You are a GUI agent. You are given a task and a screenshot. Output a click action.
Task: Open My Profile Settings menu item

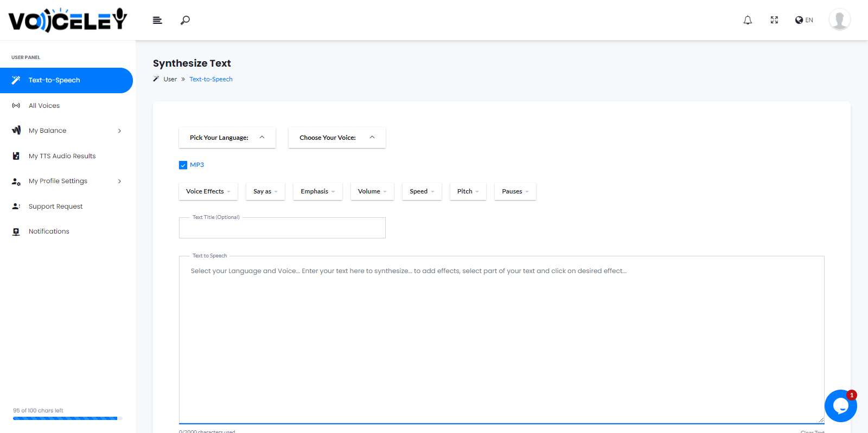[66, 181]
